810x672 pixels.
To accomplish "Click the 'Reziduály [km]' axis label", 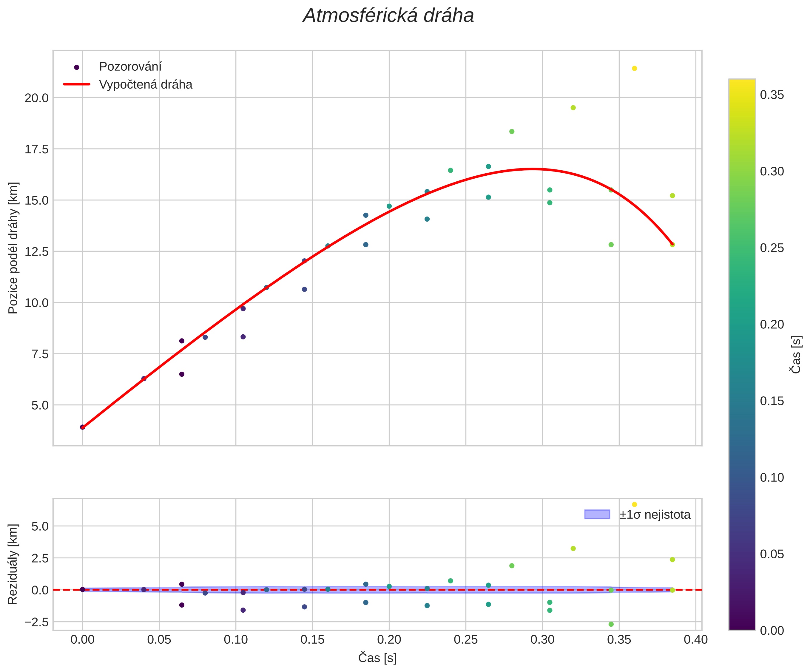I will (x=13, y=564).
